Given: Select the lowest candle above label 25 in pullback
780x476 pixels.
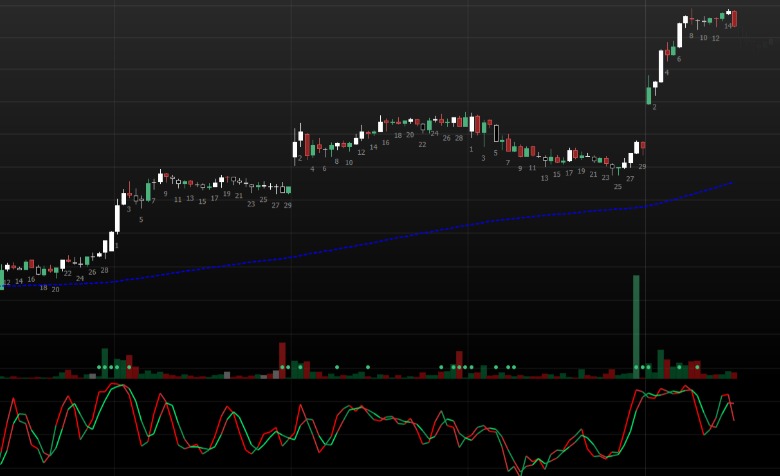Looking at the screenshot, I should (x=618, y=171).
